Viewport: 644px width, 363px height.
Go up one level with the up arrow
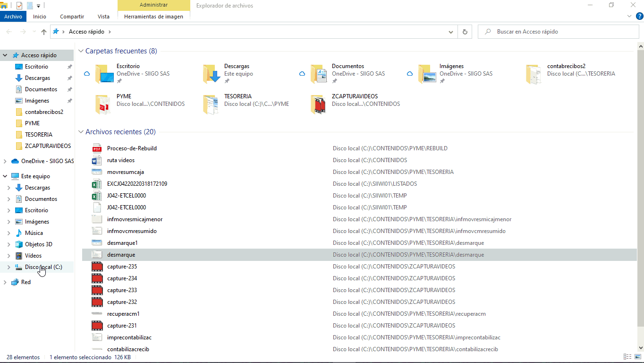point(44,32)
